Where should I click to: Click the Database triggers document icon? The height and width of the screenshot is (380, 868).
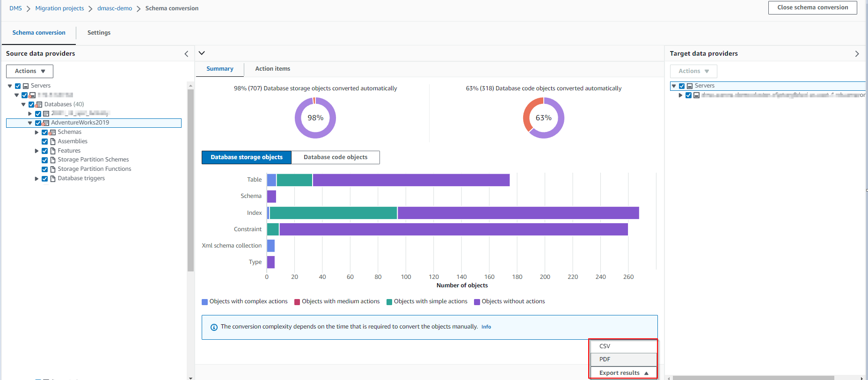coord(53,178)
